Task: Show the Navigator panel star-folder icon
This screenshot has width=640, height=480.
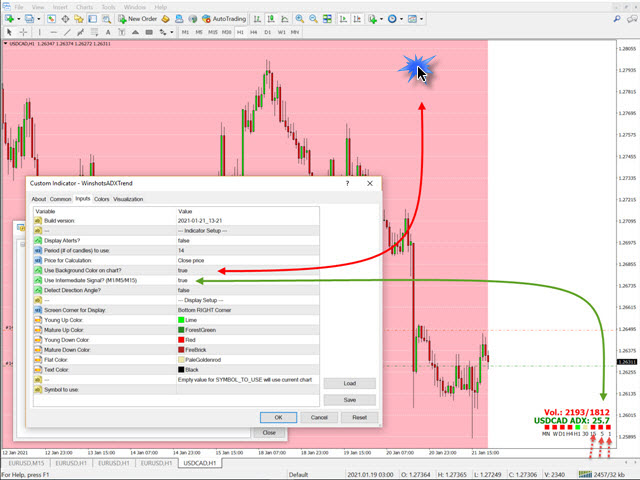Action: tap(79, 19)
